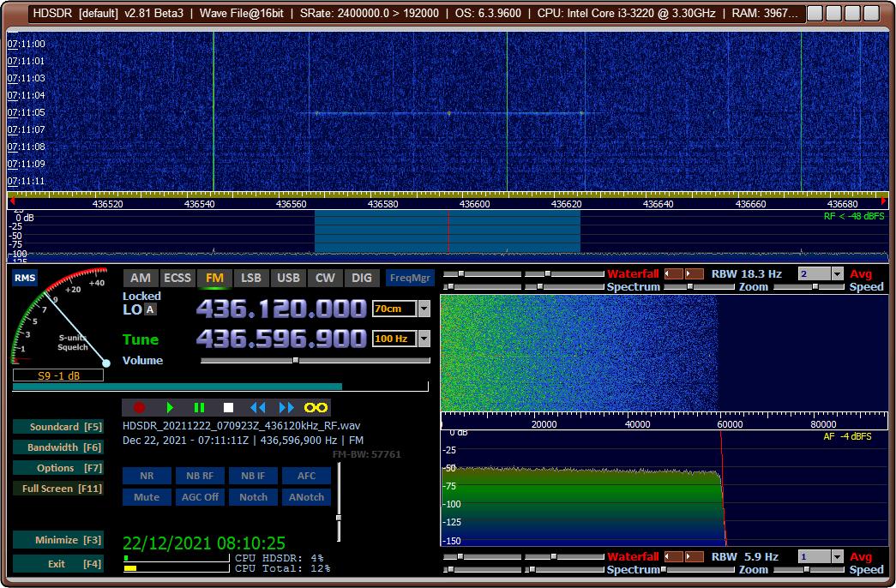This screenshot has height=588, width=896.
Task: Click the S9 -1 dB meter readout
Action: (x=58, y=375)
